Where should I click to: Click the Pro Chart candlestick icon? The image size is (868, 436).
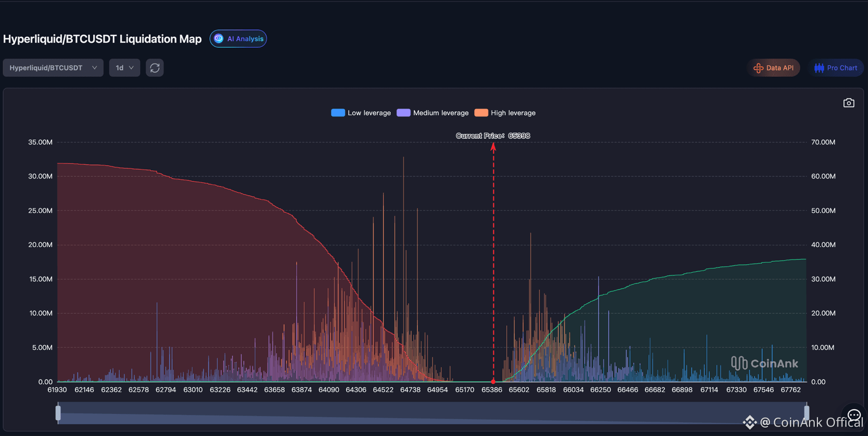point(819,68)
